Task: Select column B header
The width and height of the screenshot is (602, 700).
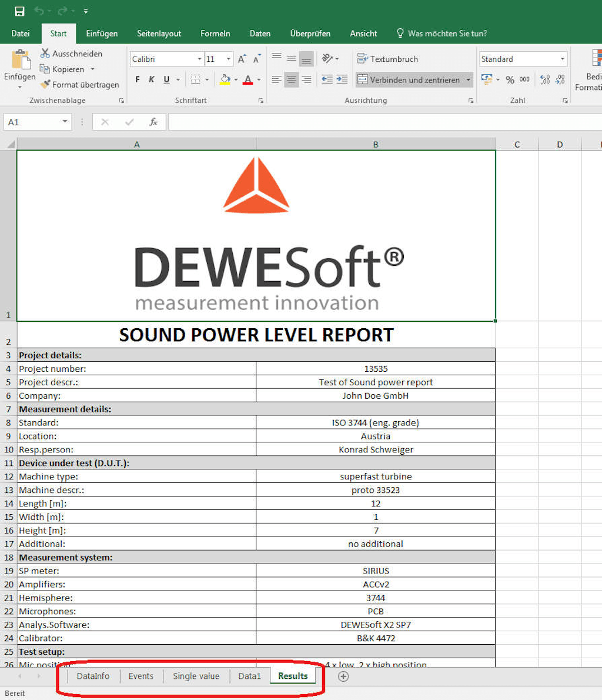Action: pos(376,144)
